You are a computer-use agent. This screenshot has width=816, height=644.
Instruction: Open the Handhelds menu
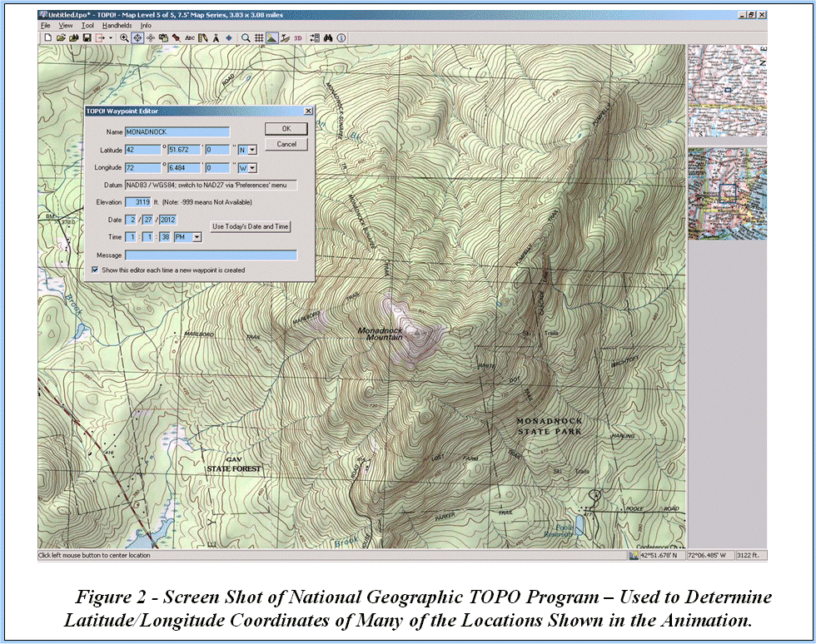[x=117, y=25]
